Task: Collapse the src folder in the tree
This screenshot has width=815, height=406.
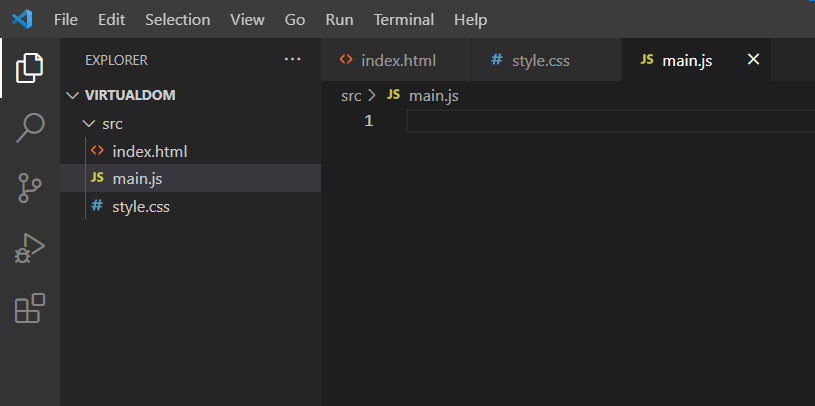Action: 87,124
